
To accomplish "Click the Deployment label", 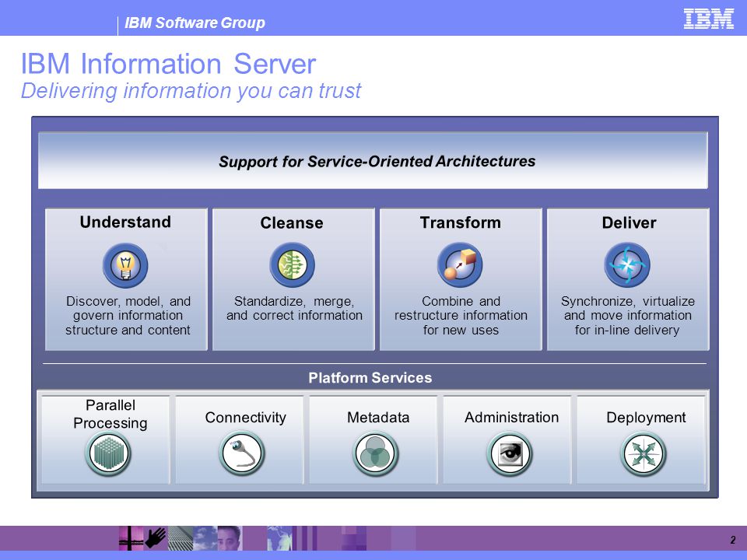I will coord(646,418).
